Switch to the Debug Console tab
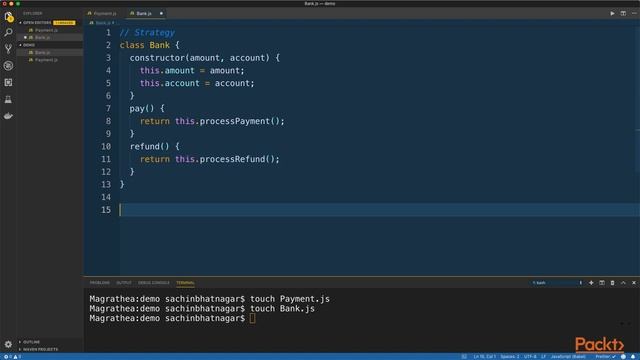This screenshot has height=360, width=640. point(153,282)
